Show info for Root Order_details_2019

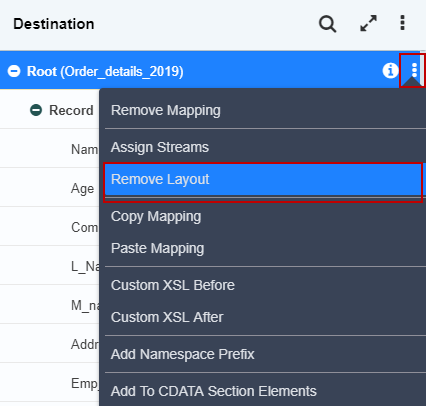coord(390,70)
